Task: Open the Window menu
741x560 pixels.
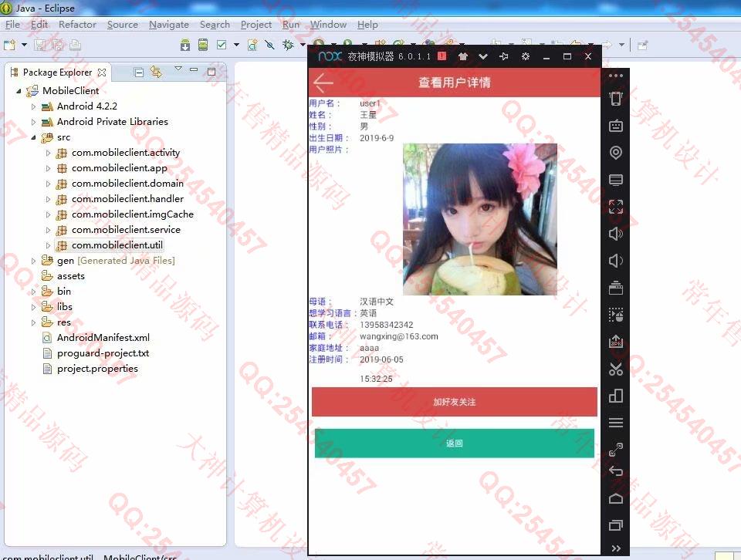Action: (328, 25)
